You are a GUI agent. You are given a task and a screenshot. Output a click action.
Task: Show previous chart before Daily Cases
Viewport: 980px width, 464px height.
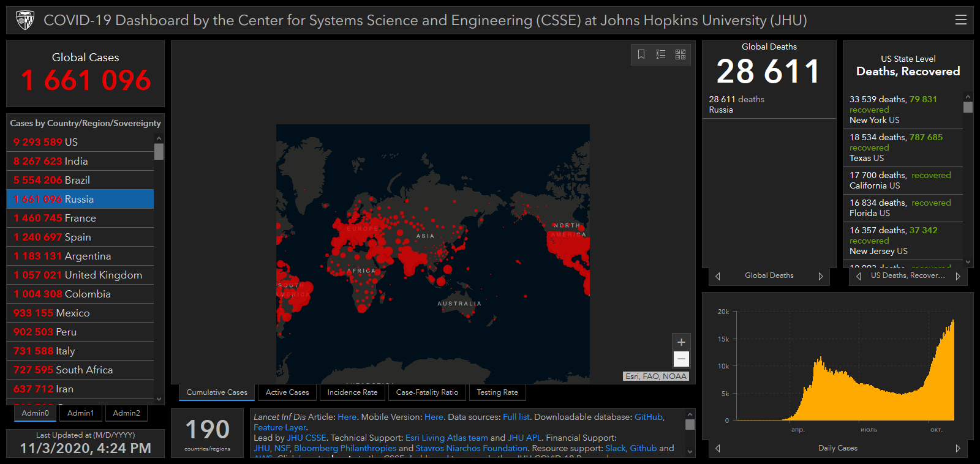click(x=718, y=449)
